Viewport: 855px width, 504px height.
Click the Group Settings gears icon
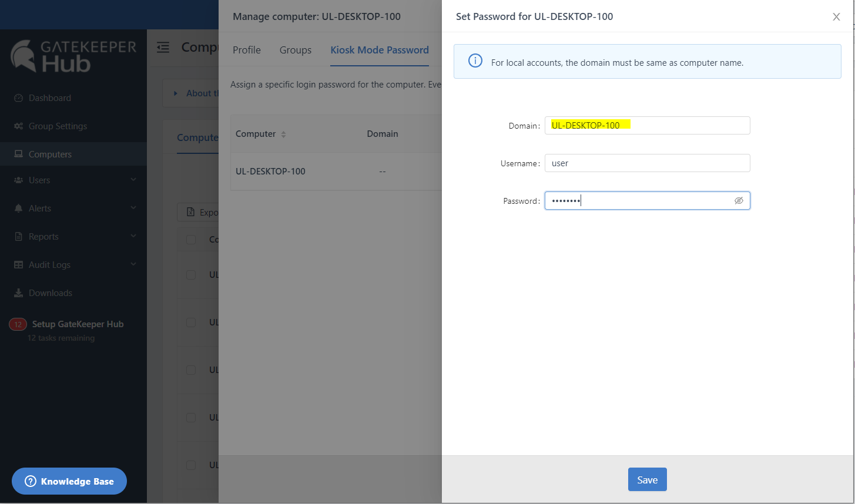(18, 126)
